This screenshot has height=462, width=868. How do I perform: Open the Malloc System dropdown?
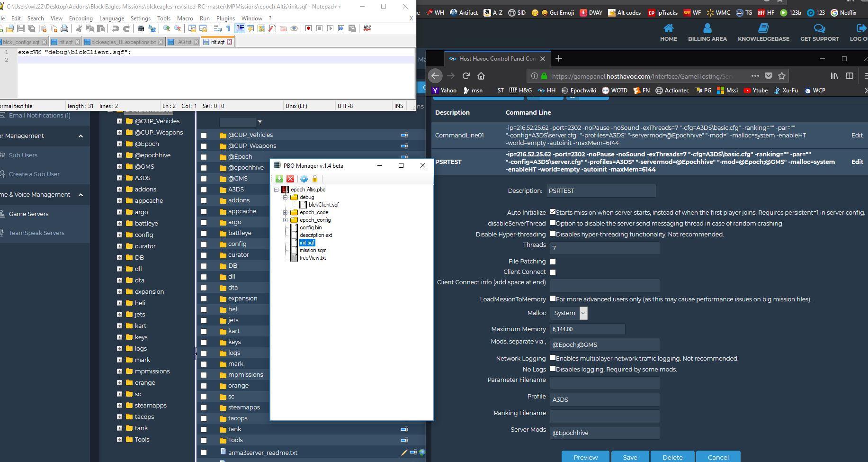click(569, 313)
